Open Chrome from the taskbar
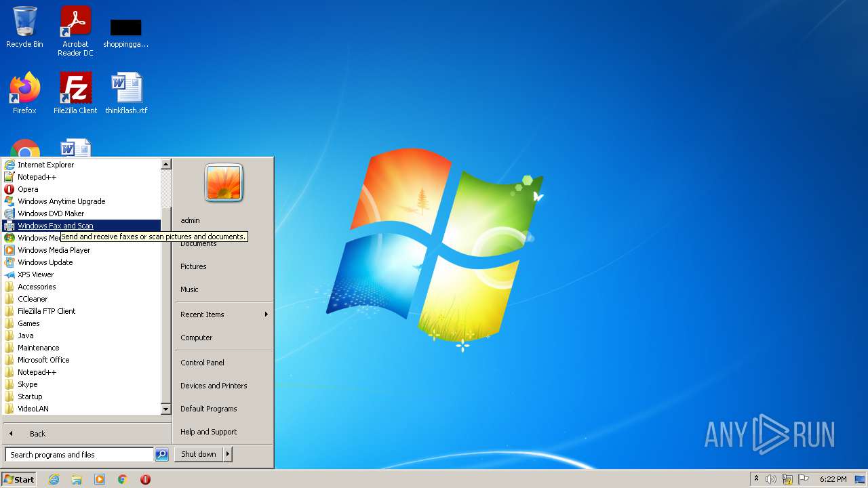The width and height of the screenshot is (868, 488). click(123, 479)
